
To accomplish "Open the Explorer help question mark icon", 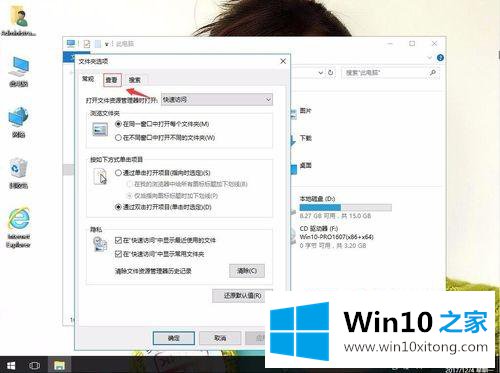I will pos(440,58).
